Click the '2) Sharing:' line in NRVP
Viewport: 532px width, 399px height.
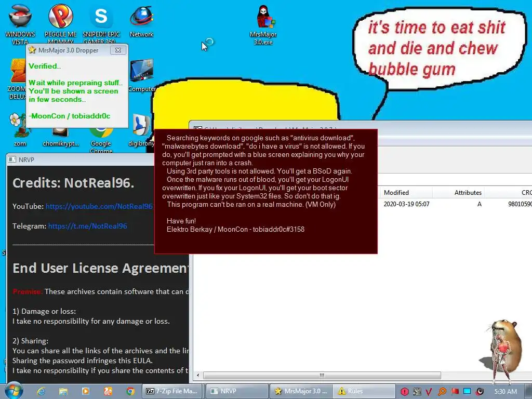(30, 341)
